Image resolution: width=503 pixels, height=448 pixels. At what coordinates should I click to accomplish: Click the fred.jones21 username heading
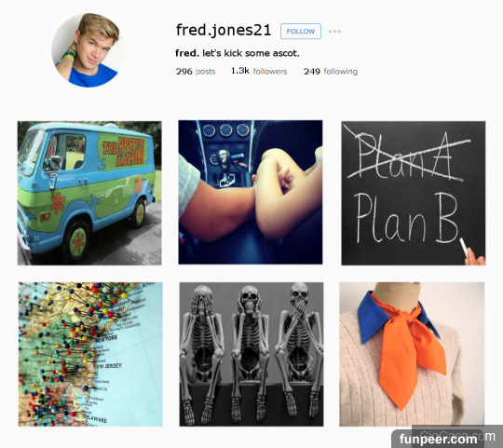pos(224,31)
